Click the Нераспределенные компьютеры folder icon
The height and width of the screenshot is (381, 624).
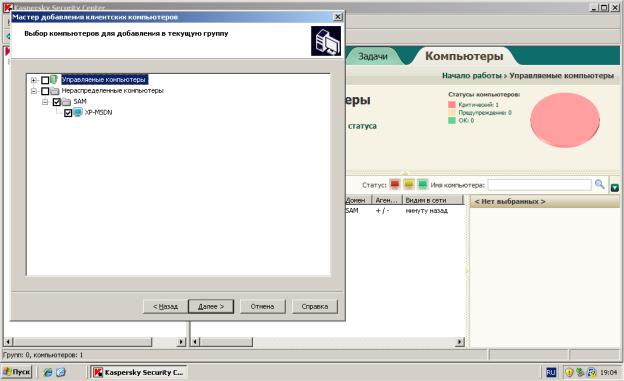click(55, 91)
